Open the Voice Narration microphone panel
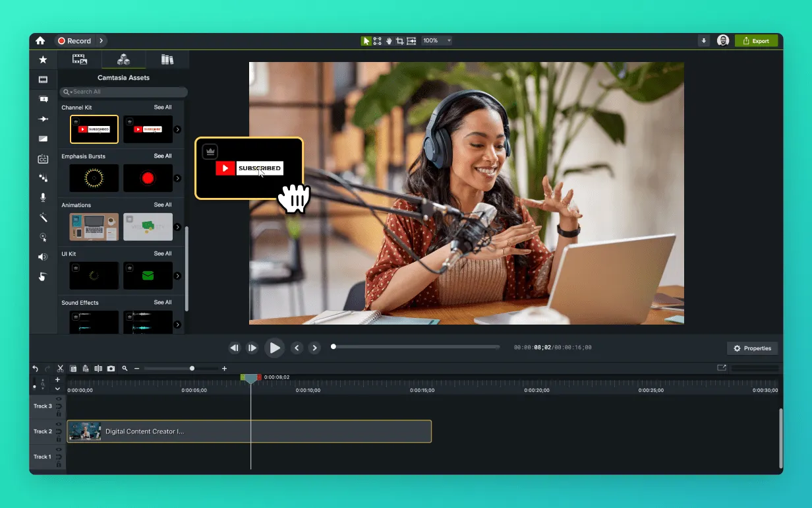 [x=43, y=197]
